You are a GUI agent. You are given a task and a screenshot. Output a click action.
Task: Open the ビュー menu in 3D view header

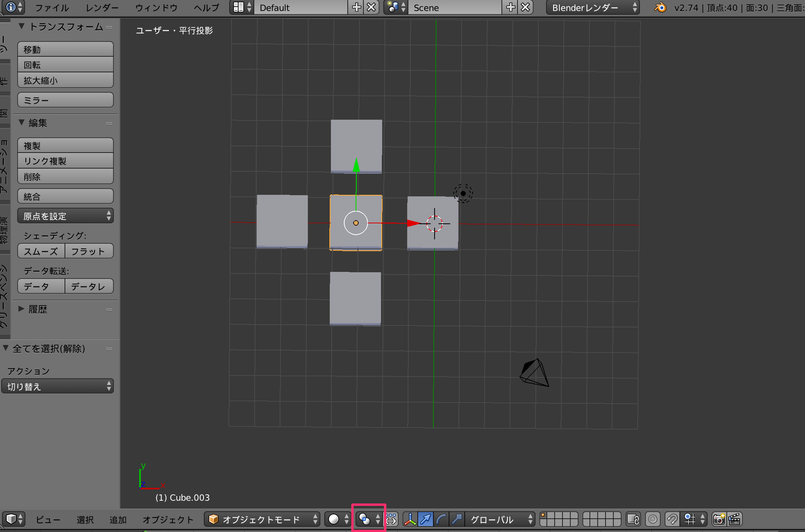(48, 519)
